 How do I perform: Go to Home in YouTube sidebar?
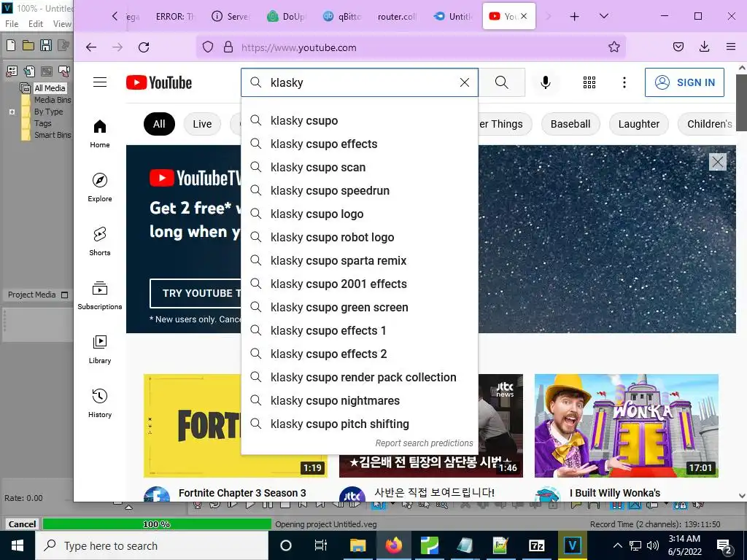pos(99,134)
